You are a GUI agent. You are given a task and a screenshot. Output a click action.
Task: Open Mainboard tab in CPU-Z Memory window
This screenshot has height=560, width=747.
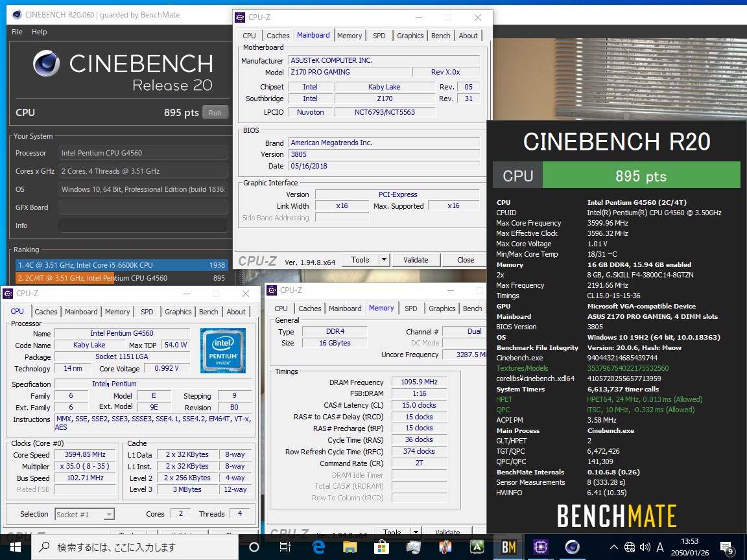point(345,309)
